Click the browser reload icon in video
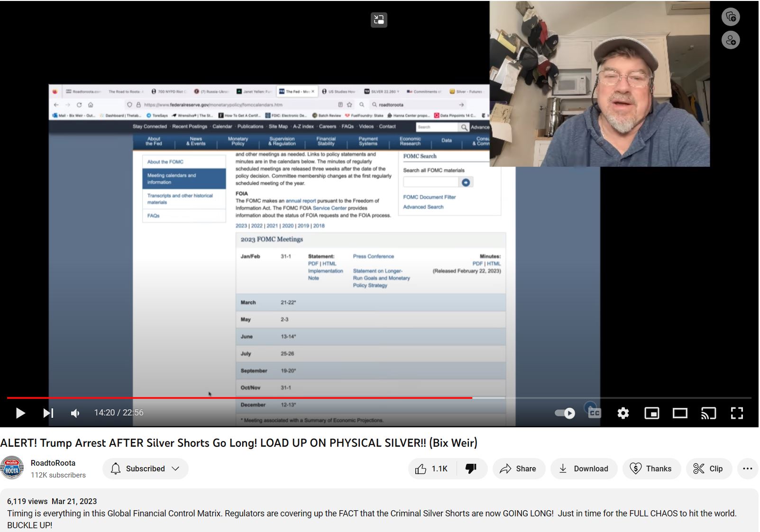The height and width of the screenshot is (532, 760). 79,105
